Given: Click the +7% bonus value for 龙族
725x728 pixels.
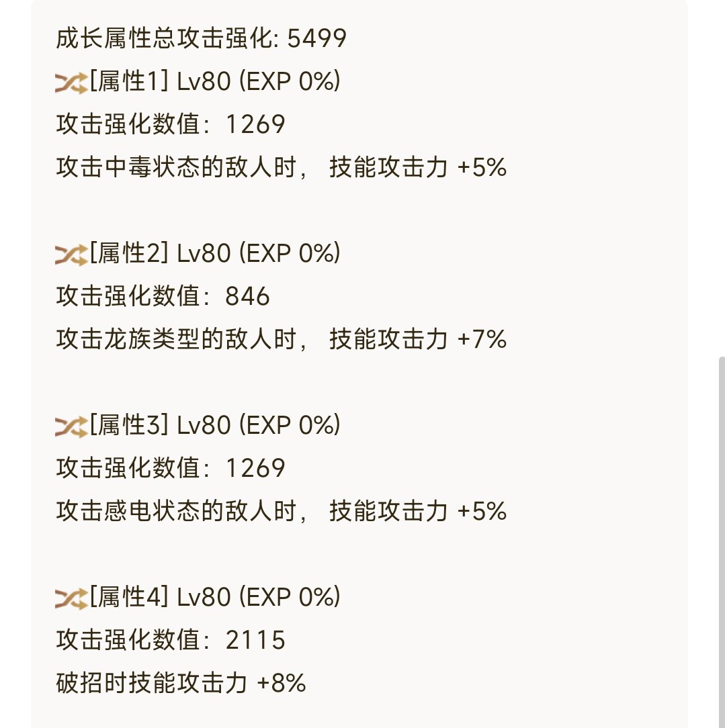Looking at the screenshot, I should coord(482,340).
